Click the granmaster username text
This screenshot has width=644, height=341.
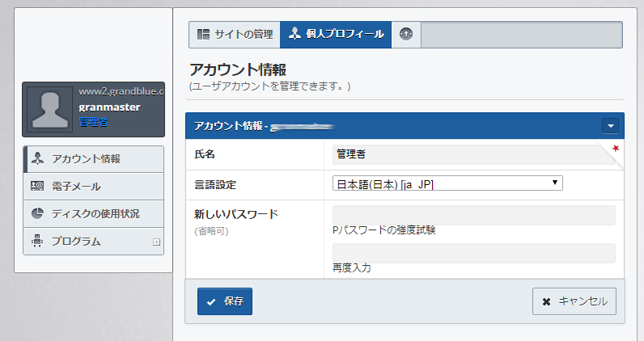coord(109,107)
